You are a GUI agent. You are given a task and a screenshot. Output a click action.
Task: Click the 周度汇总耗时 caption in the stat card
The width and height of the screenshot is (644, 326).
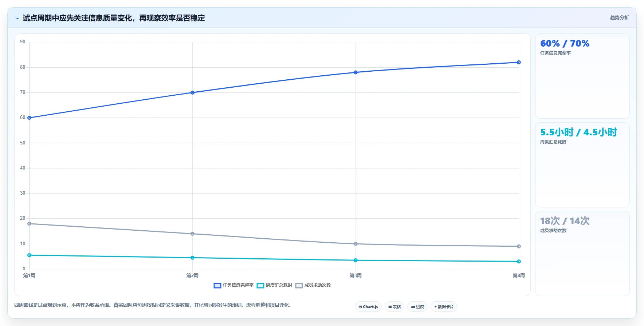point(553,142)
